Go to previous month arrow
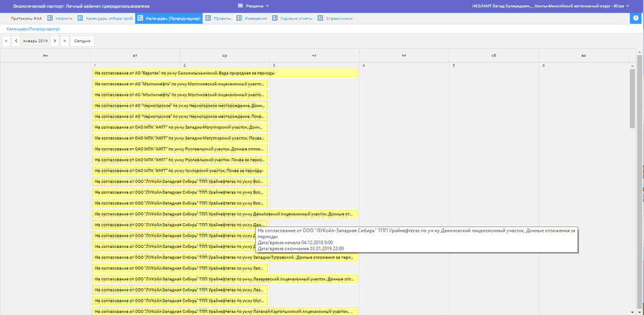This screenshot has height=315, width=644. pyautogui.click(x=16, y=41)
